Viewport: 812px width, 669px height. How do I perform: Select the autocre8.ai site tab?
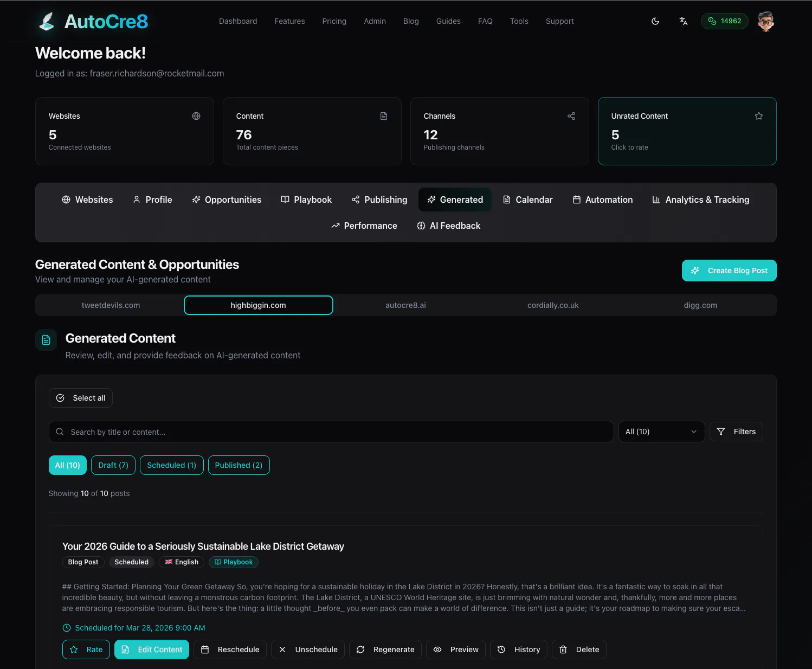coord(405,305)
